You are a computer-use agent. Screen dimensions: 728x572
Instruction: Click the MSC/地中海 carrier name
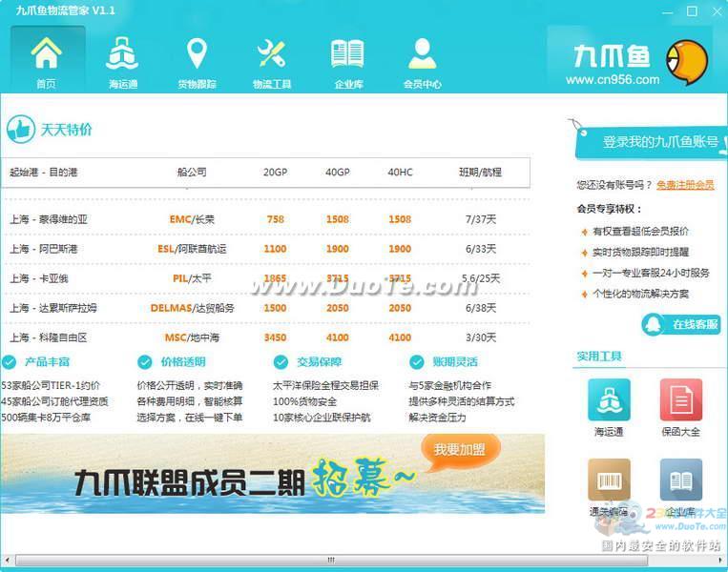tap(192, 337)
